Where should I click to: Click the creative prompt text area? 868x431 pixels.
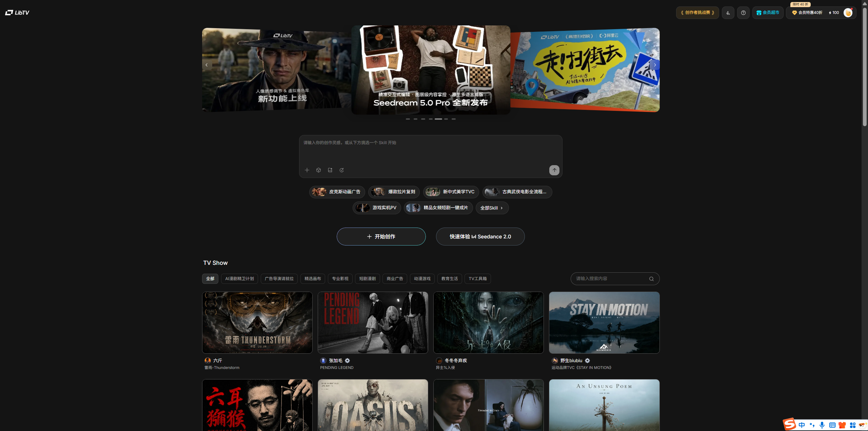431,151
